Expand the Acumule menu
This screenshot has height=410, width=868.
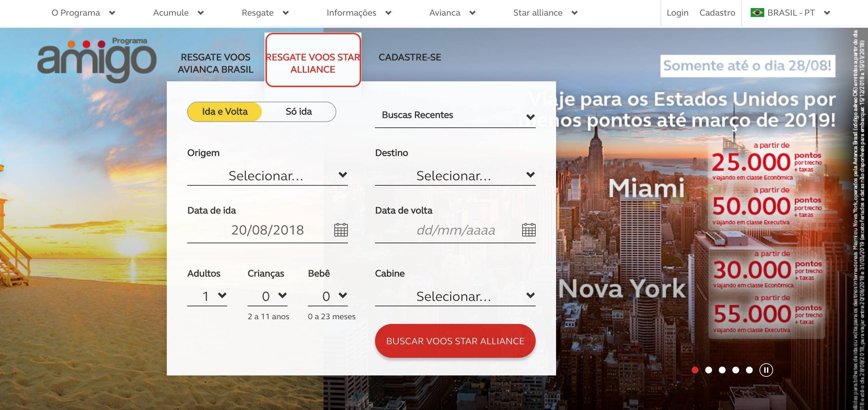pos(178,13)
